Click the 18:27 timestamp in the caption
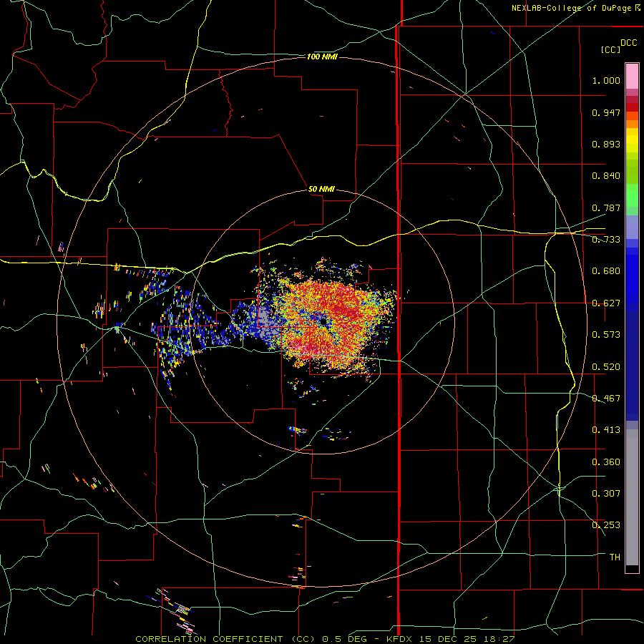This screenshot has width=644, height=644. pos(499,639)
